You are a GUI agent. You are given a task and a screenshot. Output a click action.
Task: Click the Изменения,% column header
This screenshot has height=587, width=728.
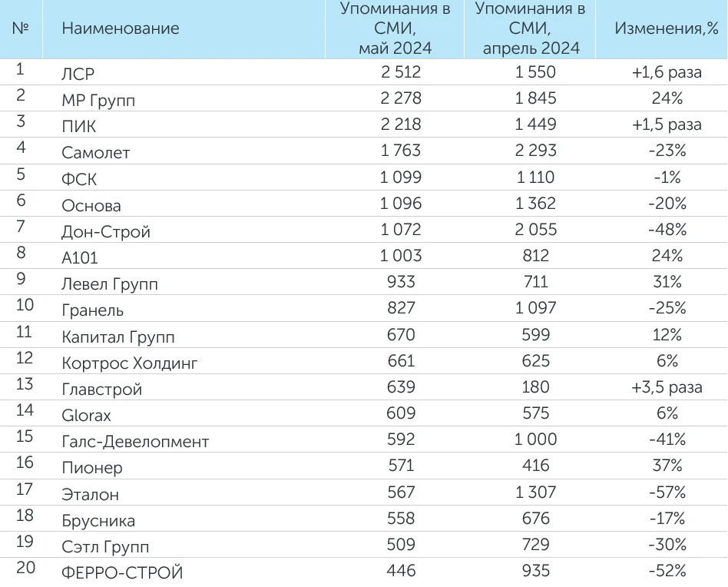click(x=666, y=28)
